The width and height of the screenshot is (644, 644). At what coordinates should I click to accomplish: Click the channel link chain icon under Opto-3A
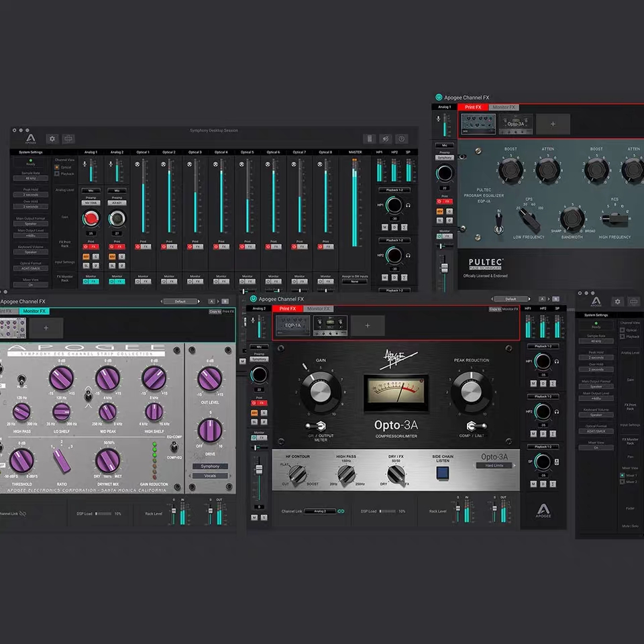[x=341, y=511]
